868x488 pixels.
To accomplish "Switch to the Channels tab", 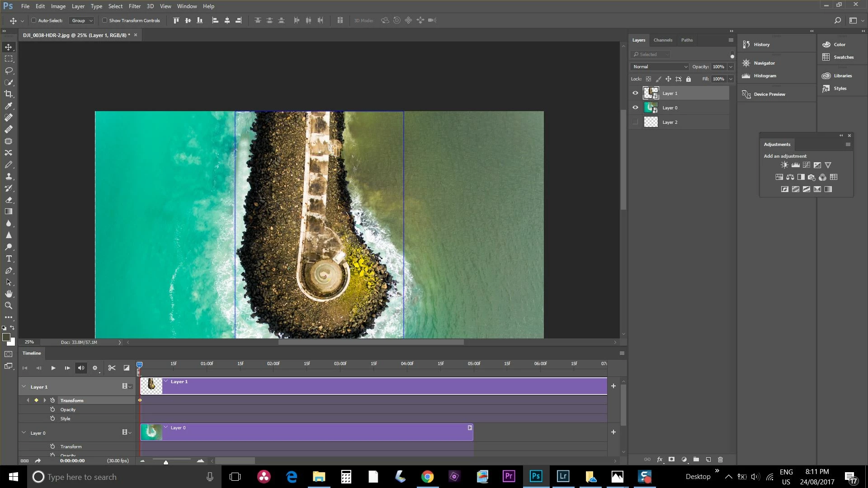I will pyautogui.click(x=663, y=40).
